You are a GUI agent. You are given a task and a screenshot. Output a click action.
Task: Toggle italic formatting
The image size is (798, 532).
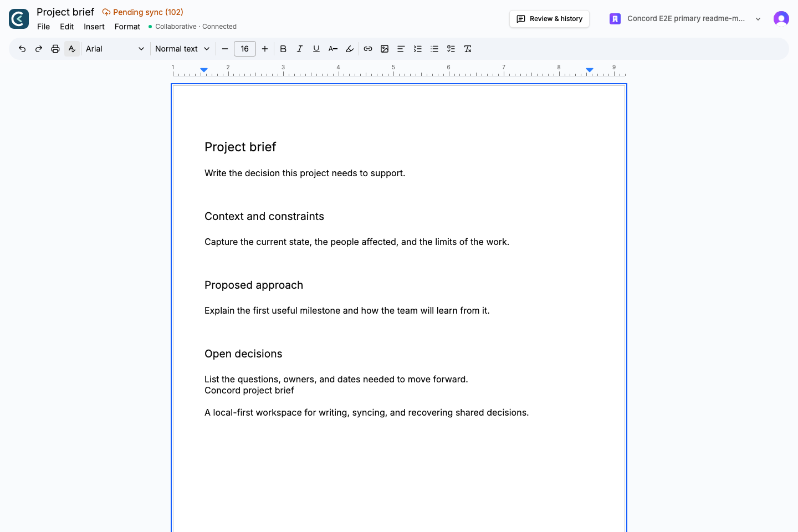click(x=300, y=49)
